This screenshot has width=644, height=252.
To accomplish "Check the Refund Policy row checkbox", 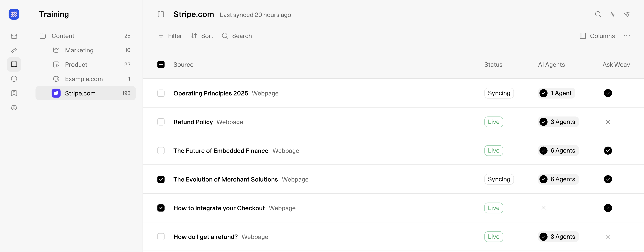I will [161, 122].
